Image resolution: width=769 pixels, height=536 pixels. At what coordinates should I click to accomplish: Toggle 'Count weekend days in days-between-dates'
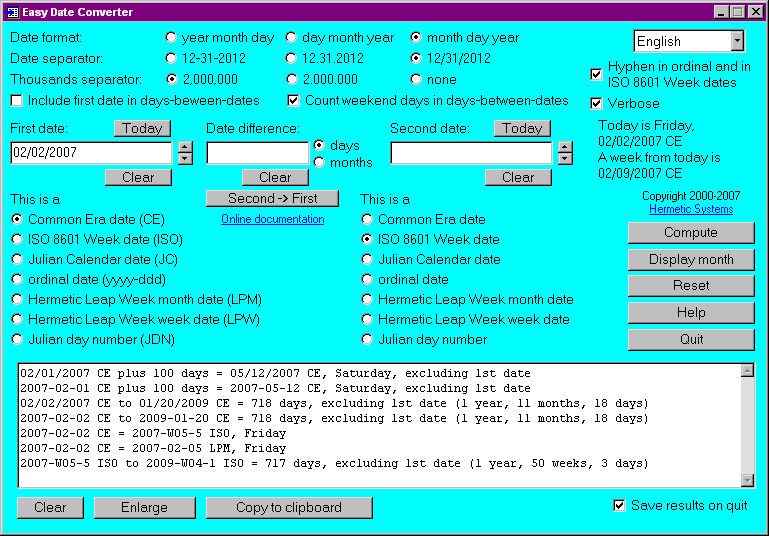click(293, 101)
